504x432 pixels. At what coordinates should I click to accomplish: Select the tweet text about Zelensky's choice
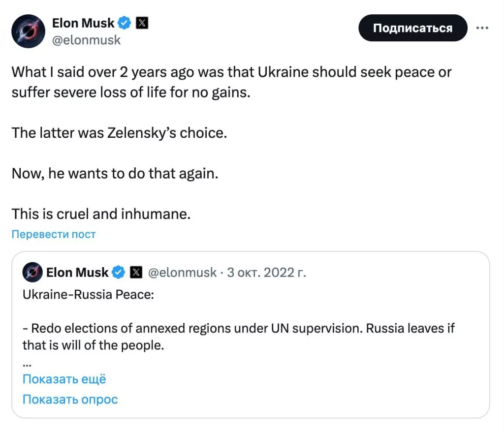(118, 132)
